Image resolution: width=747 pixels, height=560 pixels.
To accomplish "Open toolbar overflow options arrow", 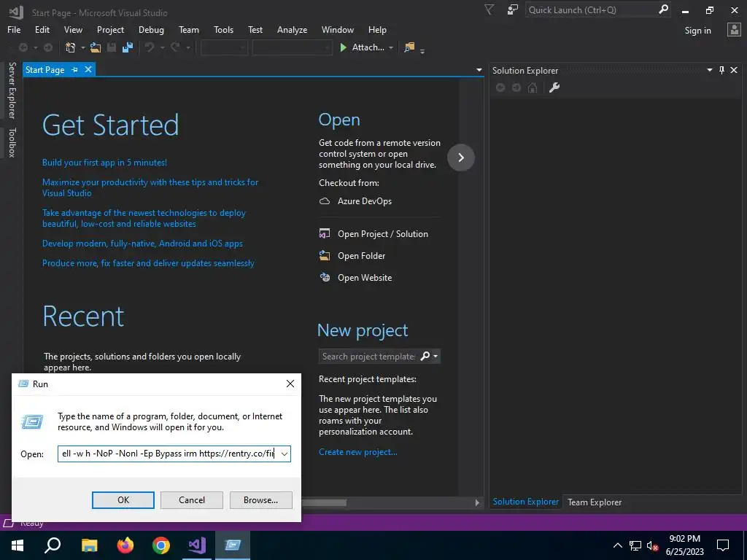I will 422,50.
